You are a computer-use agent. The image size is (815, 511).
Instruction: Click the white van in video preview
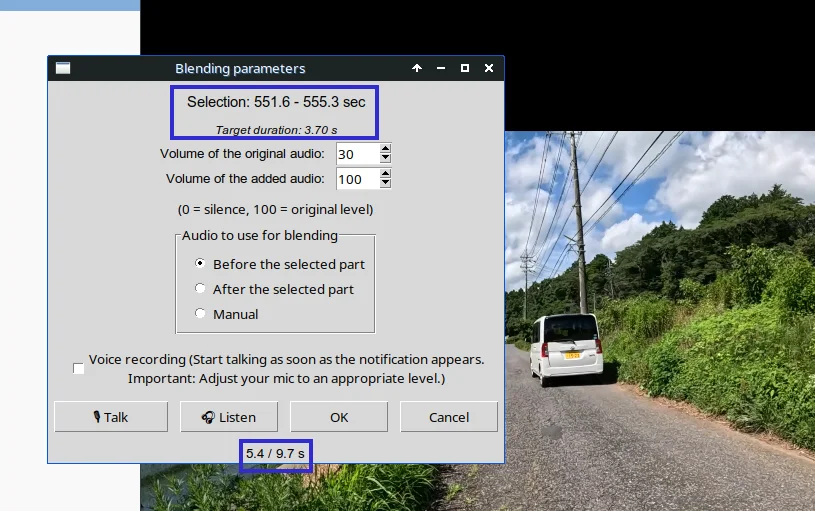566,348
